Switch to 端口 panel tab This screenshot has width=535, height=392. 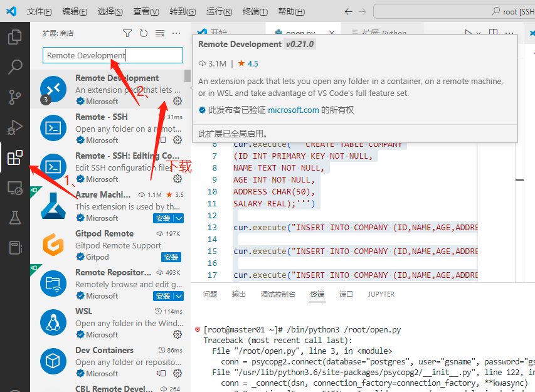coord(346,294)
